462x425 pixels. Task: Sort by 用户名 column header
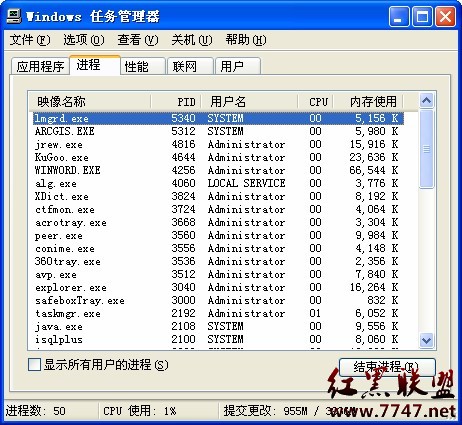tap(249, 101)
